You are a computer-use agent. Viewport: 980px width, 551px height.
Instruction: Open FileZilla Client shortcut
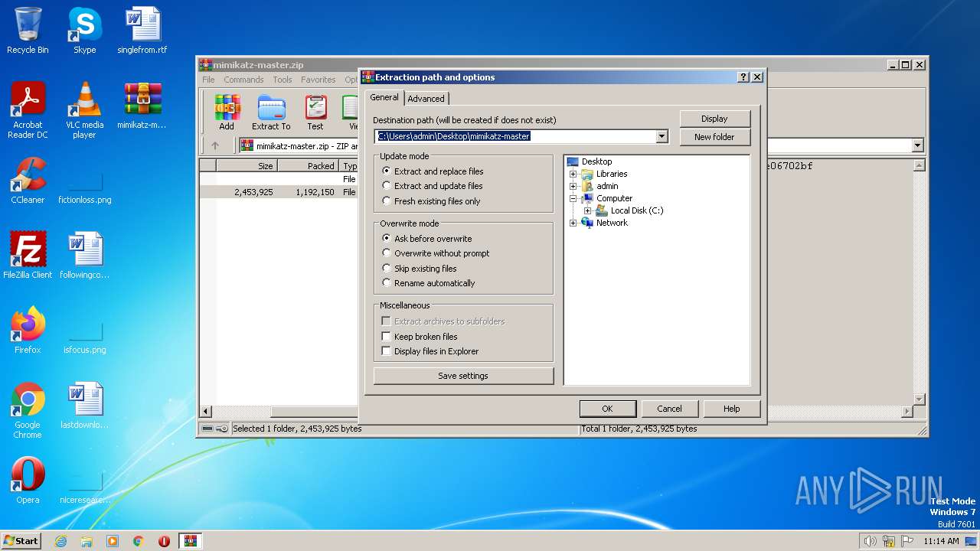(28, 256)
